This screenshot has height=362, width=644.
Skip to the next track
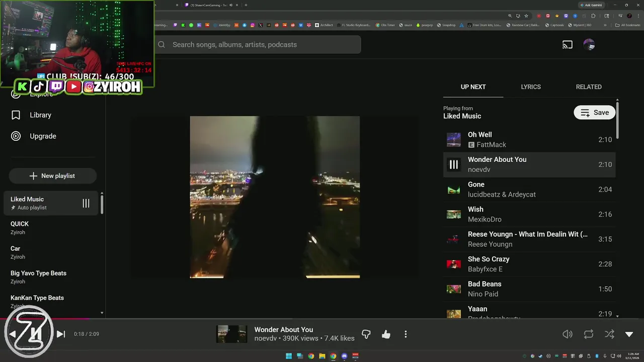(x=61, y=334)
